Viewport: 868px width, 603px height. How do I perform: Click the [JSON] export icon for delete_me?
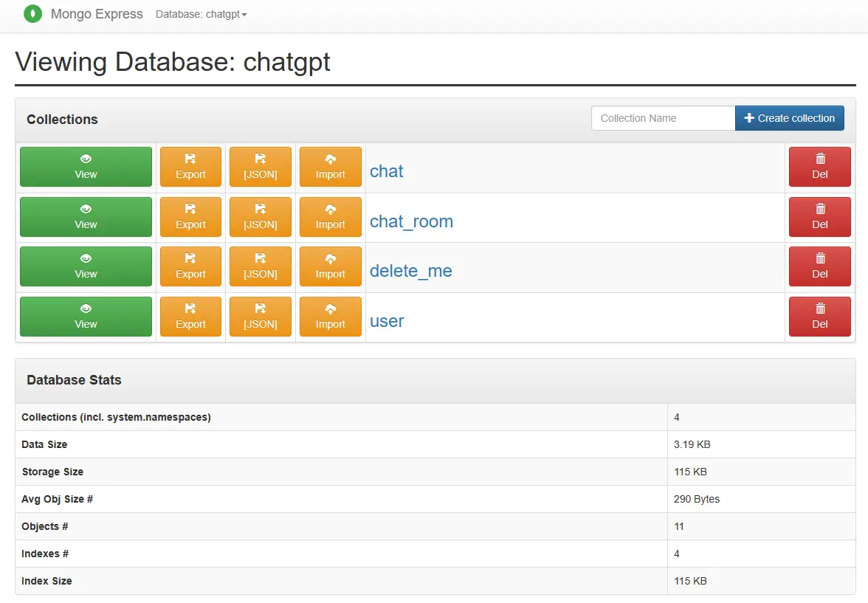(x=261, y=259)
